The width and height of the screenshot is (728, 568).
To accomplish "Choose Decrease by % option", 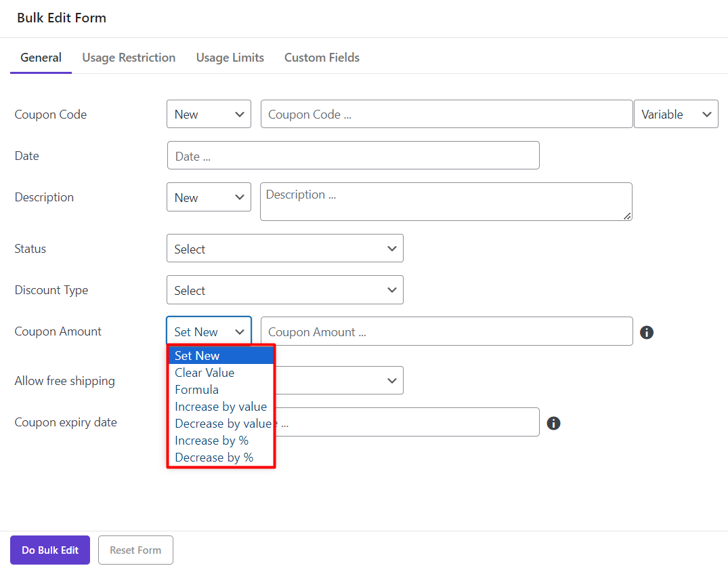I will (214, 458).
